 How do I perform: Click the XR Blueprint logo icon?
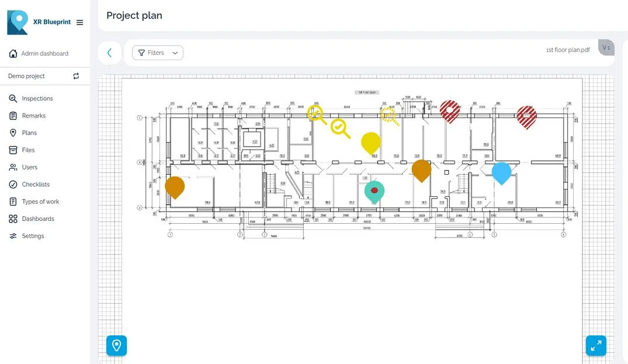(x=18, y=22)
